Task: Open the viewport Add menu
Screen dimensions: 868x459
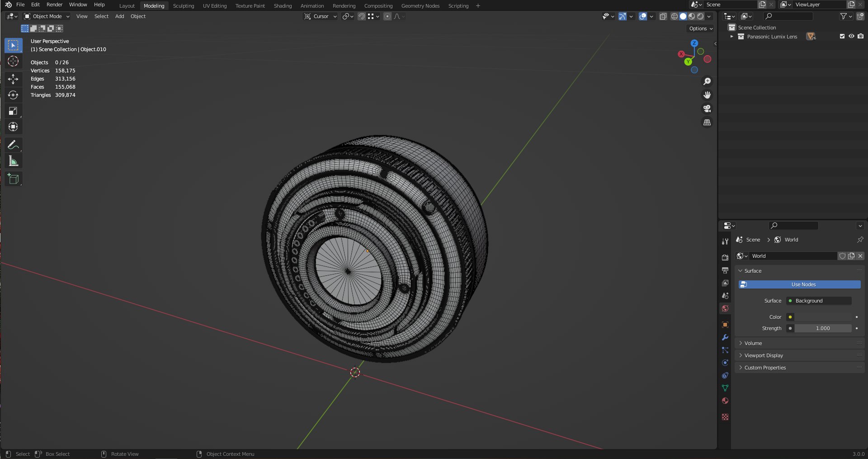Action: click(x=119, y=16)
